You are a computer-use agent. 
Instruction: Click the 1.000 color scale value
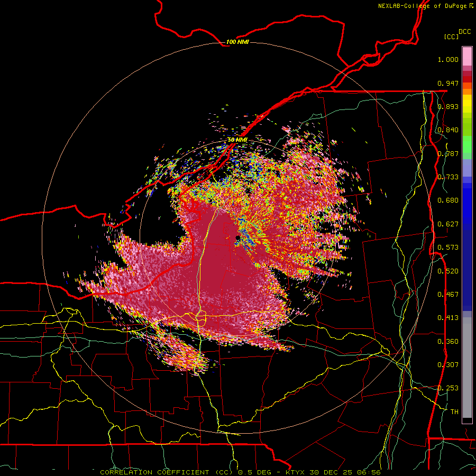(x=448, y=59)
